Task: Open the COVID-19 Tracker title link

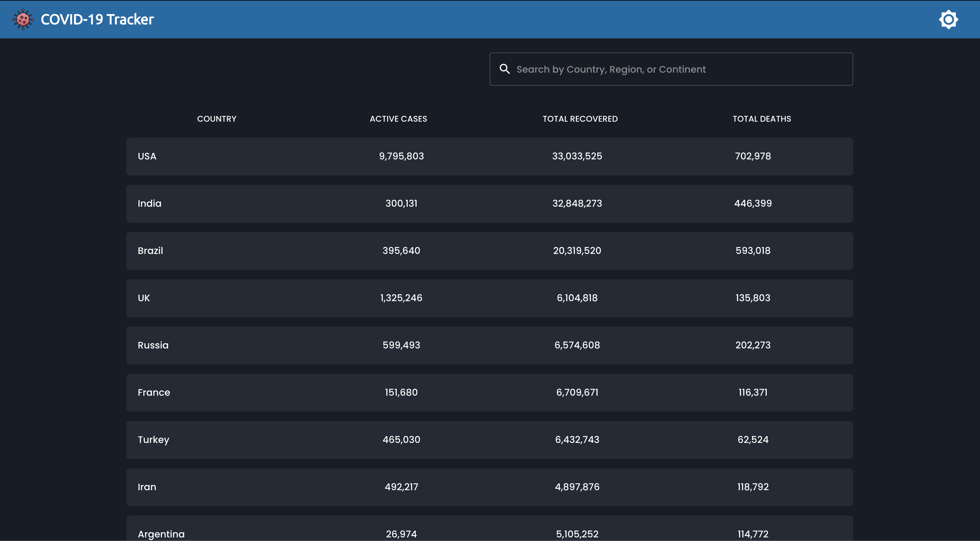Action: pos(97,19)
